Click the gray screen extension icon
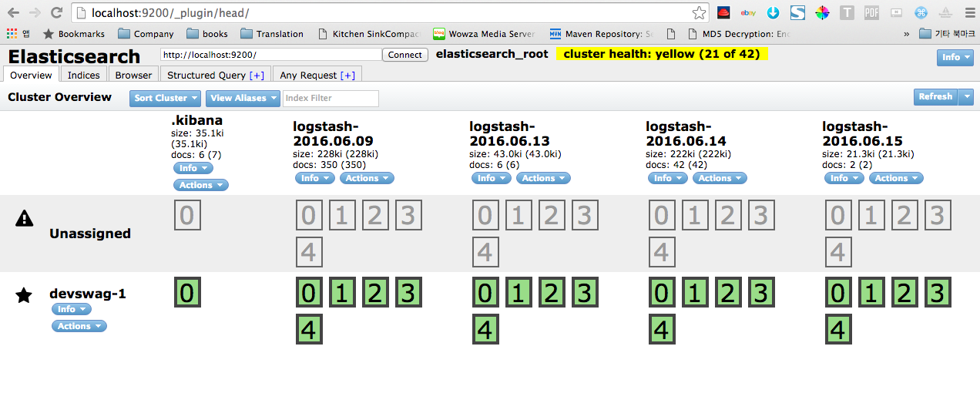This screenshot has width=980, height=400. click(896, 12)
